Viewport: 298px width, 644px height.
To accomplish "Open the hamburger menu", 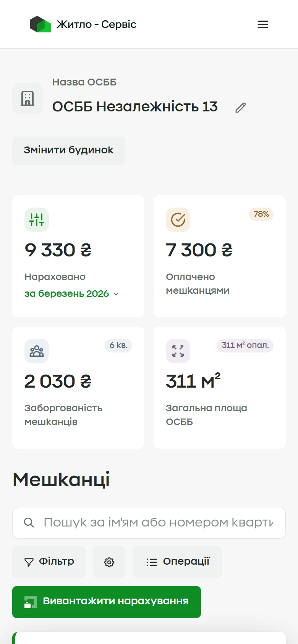I will click(x=263, y=24).
